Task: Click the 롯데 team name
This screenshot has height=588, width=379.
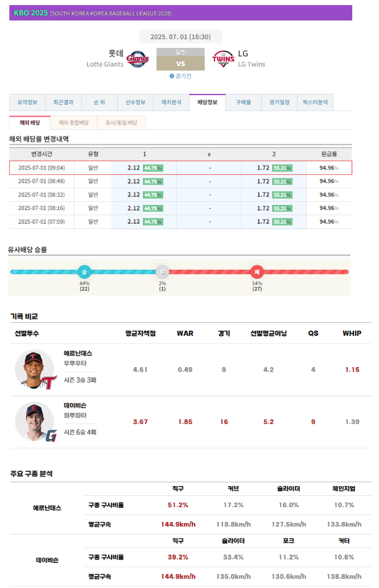Action: point(116,54)
